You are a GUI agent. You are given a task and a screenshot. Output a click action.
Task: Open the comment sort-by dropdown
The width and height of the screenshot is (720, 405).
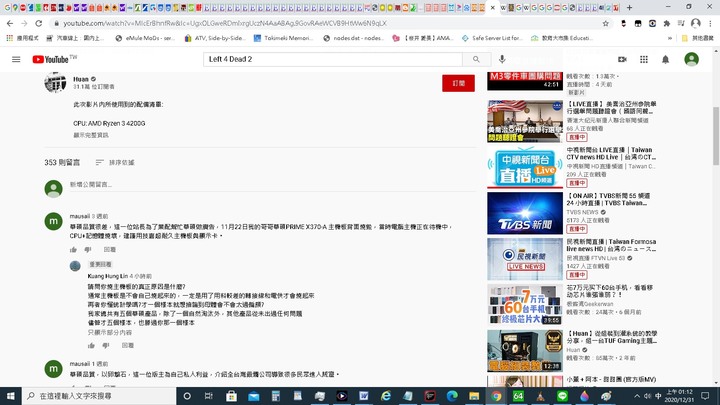coord(115,163)
